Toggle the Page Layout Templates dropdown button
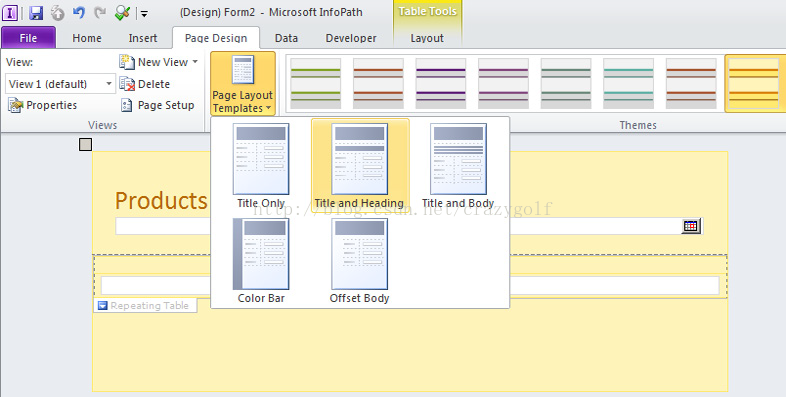Viewport: 786px width, 397px height. pos(243,84)
